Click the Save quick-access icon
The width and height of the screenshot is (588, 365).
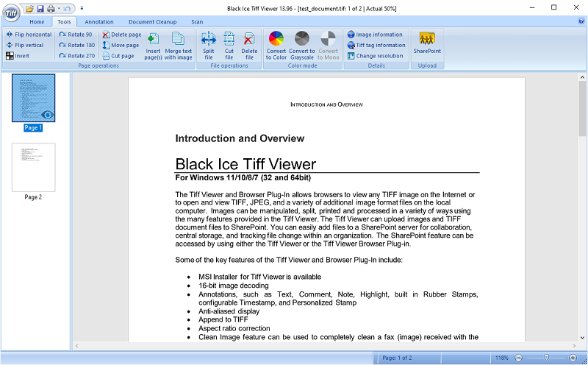(40, 8)
